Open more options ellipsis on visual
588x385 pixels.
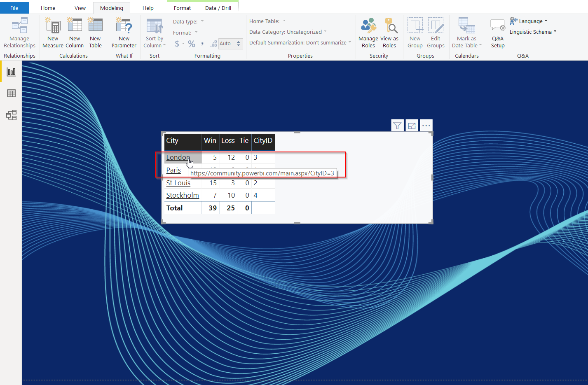tap(426, 126)
